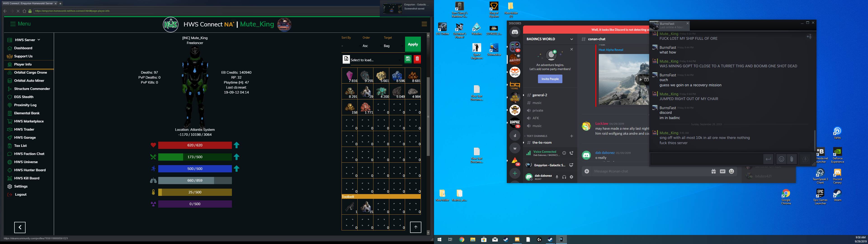The image size is (868, 244).
Task: Open HWS Marketplace in the sidebar
Action: (29, 121)
